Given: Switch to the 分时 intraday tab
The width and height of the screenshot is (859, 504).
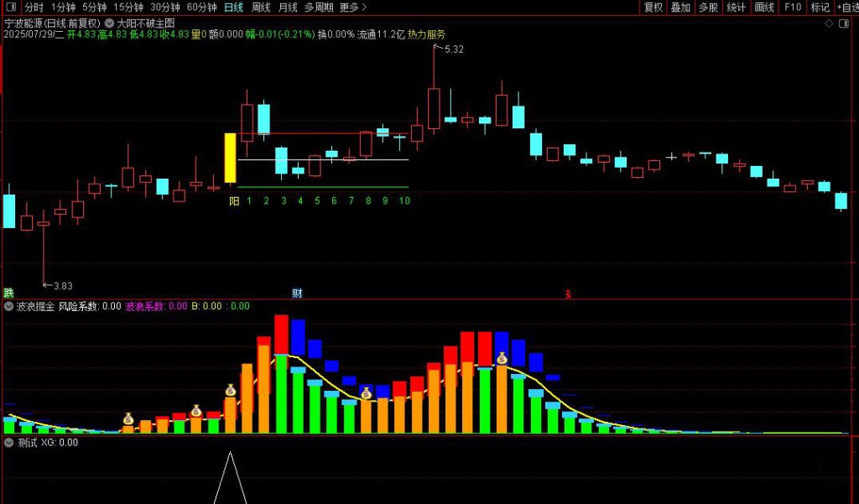Looking at the screenshot, I should pyautogui.click(x=34, y=8).
